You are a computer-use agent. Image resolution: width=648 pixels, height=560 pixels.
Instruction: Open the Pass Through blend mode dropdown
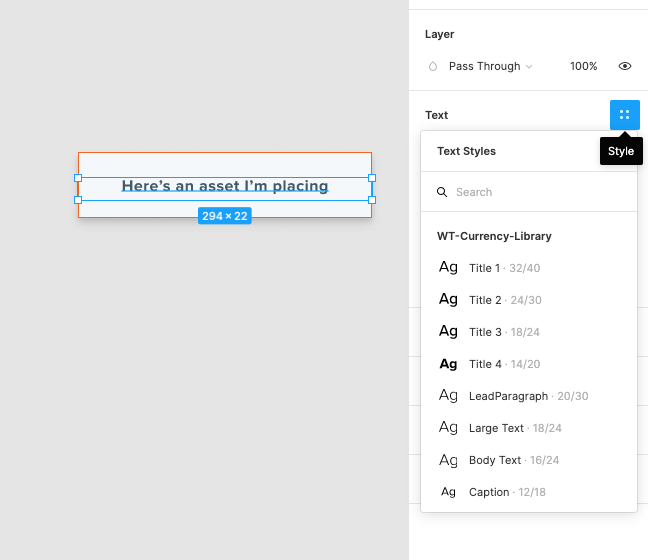click(491, 66)
